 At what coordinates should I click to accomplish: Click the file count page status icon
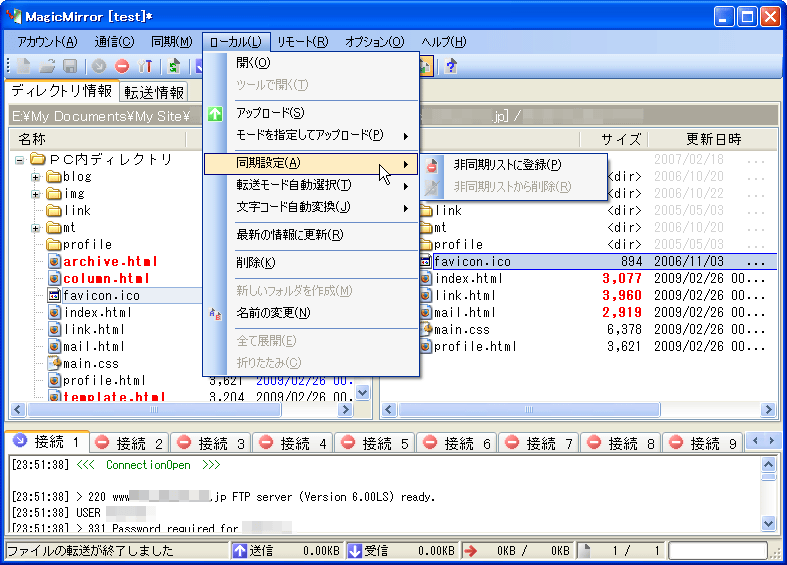(x=585, y=550)
